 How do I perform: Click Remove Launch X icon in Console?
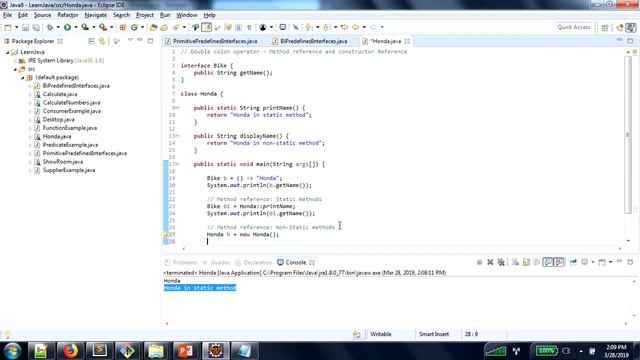490,262
